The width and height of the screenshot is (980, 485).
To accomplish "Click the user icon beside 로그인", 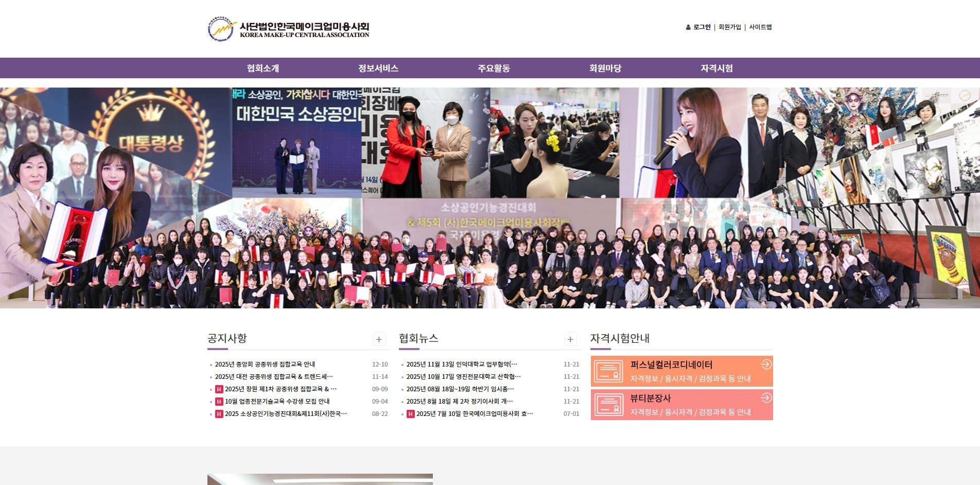I will [x=688, y=27].
